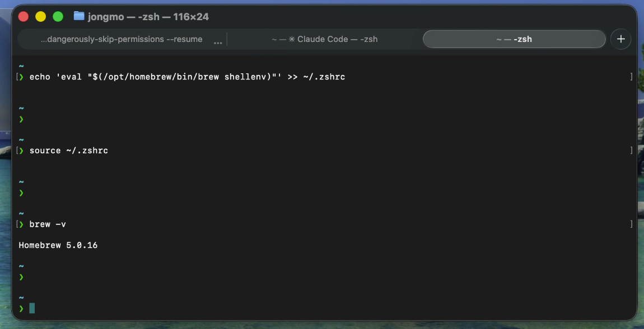This screenshot has height=329, width=644.
Task: Open a new terminal tab with plus button
Action: (x=620, y=39)
